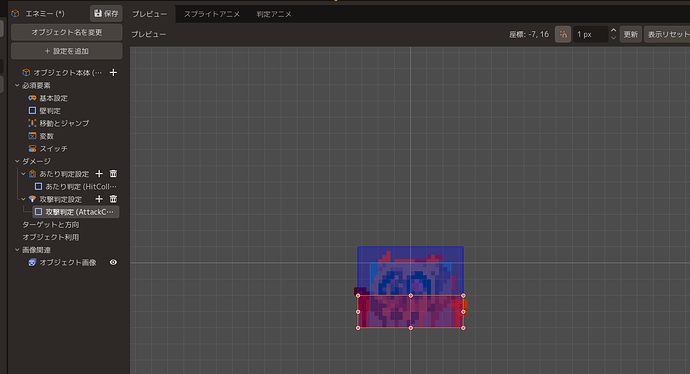Switch to the プレビュー tab
Image resolution: width=690 pixels, height=374 pixels.
coord(150,14)
